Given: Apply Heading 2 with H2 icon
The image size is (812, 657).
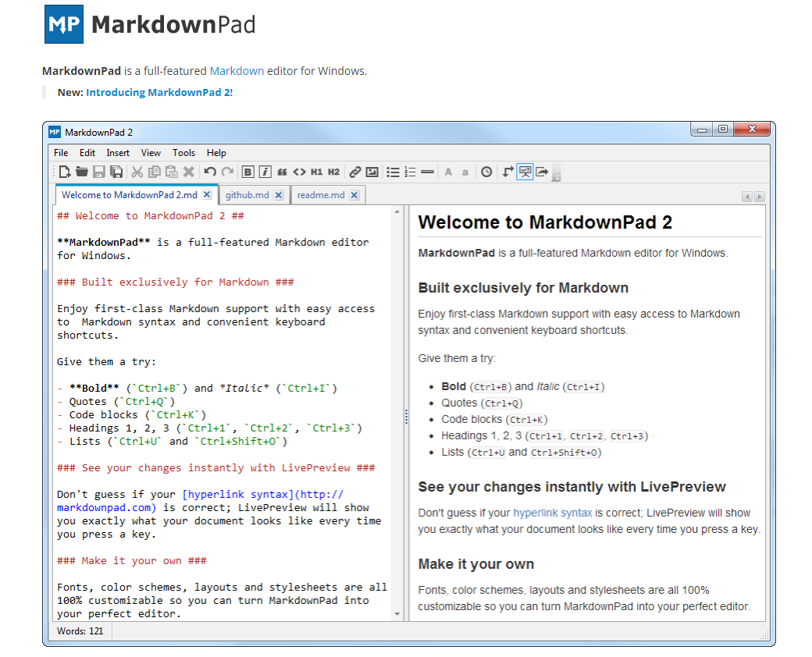Looking at the screenshot, I should pos(333,172).
